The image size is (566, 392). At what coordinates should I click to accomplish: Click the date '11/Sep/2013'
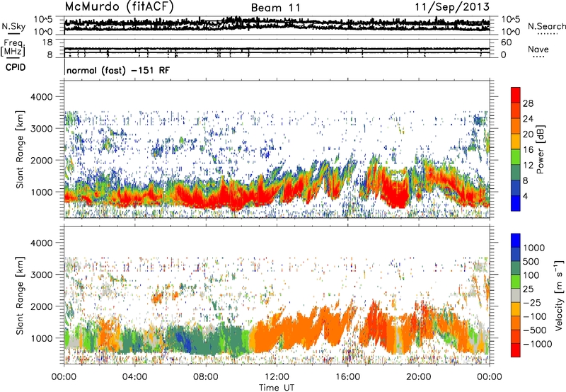[x=452, y=7]
